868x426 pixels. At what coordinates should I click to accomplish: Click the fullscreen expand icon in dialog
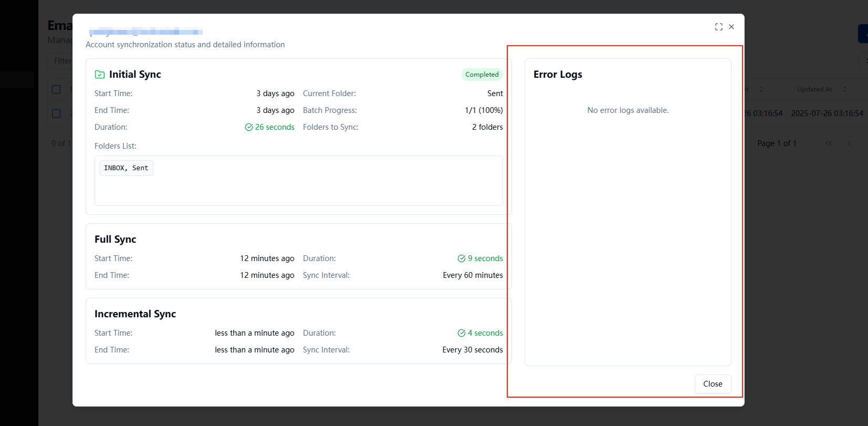point(718,27)
